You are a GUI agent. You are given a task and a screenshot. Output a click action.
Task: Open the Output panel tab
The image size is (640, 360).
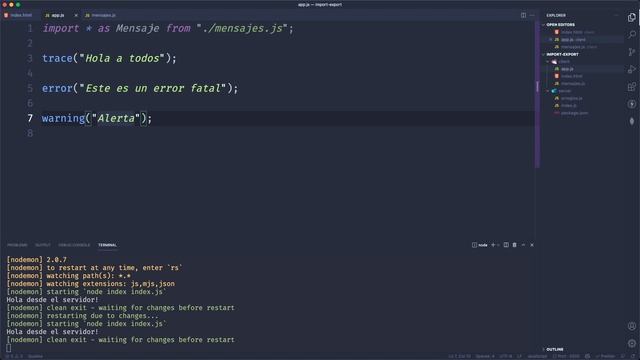[x=43, y=245]
